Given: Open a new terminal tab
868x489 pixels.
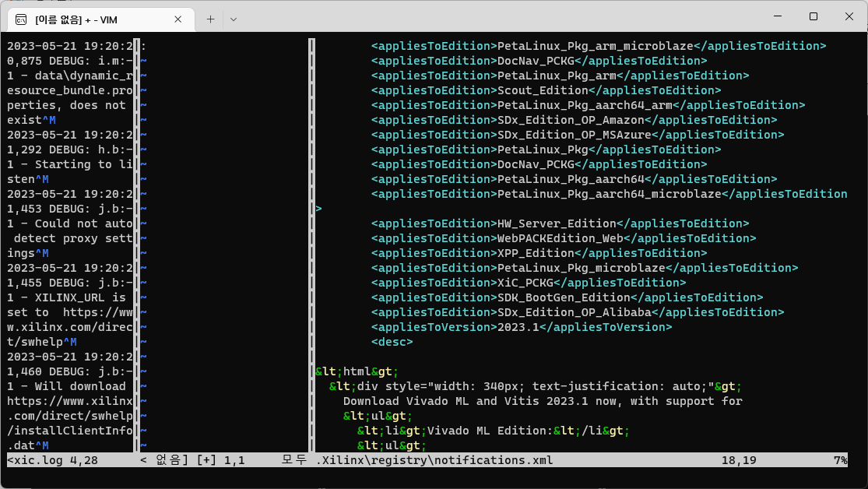Looking at the screenshot, I should tap(210, 19).
